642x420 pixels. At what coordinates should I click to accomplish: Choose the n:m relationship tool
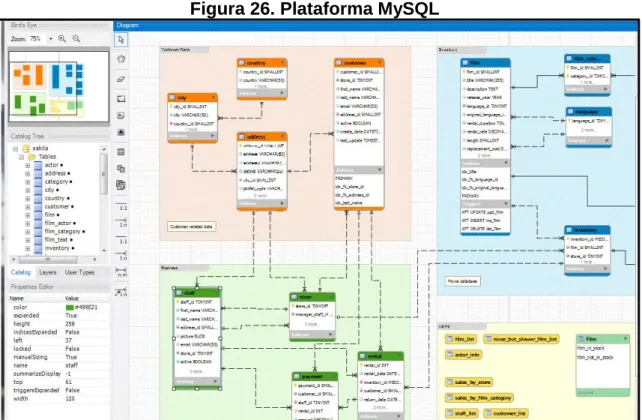click(x=121, y=272)
